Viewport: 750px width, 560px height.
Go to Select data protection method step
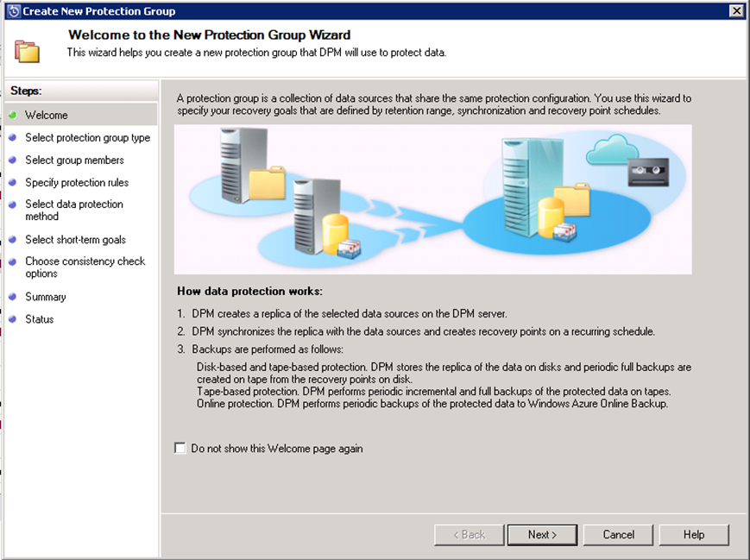[x=74, y=210]
